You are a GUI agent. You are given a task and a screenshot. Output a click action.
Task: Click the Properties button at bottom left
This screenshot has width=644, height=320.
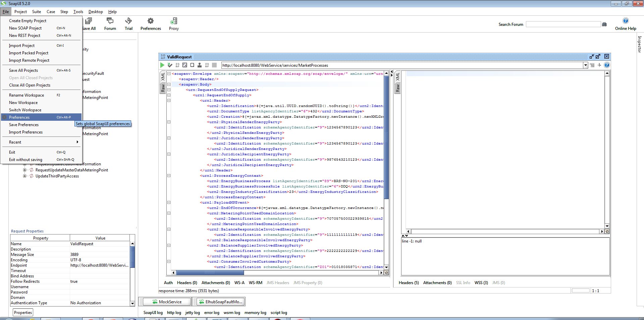coord(23,313)
